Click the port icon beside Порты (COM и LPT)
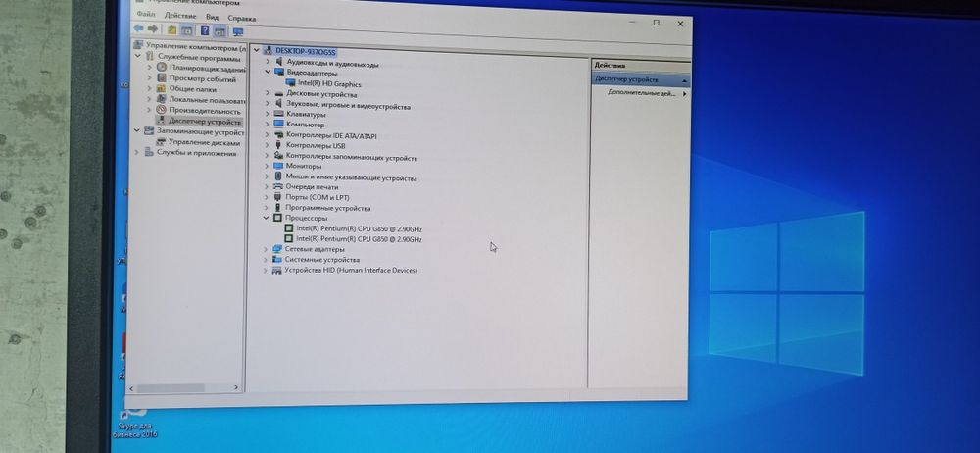The image size is (980, 453). [278, 197]
